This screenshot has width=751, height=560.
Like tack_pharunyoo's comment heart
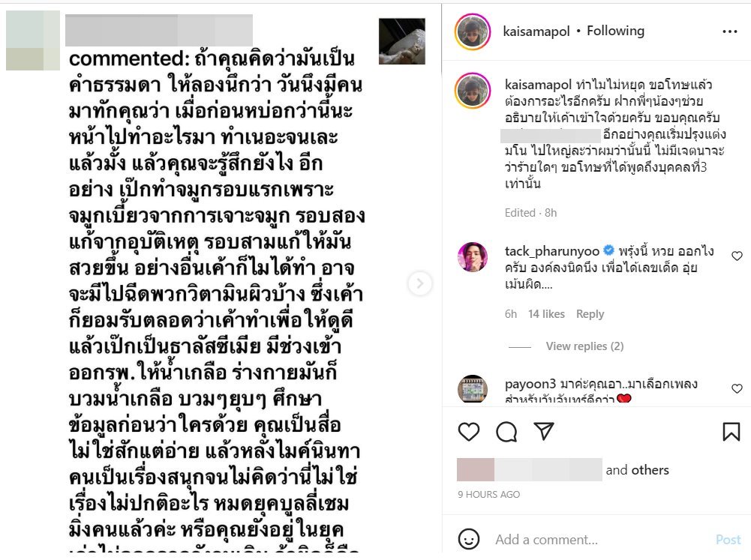(x=737, y=256)
